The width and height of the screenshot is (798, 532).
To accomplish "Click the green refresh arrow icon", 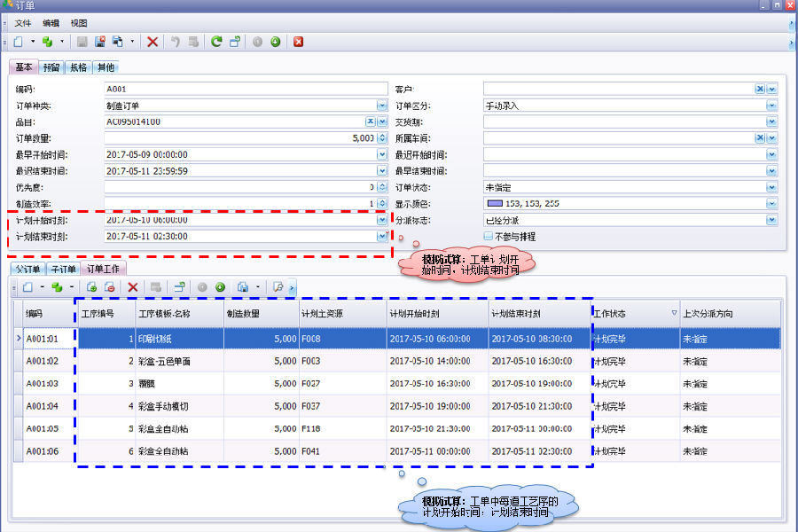I will coord(216,42).
